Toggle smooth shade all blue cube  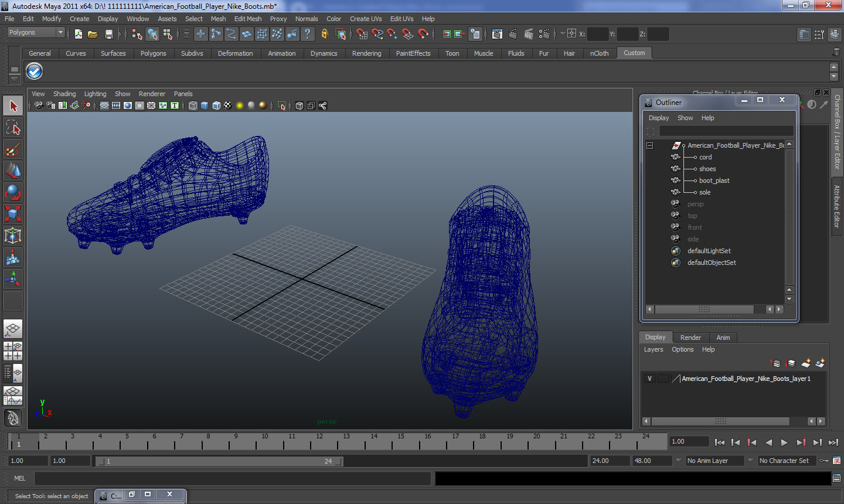pyautogui.click(x=205, y=105)
